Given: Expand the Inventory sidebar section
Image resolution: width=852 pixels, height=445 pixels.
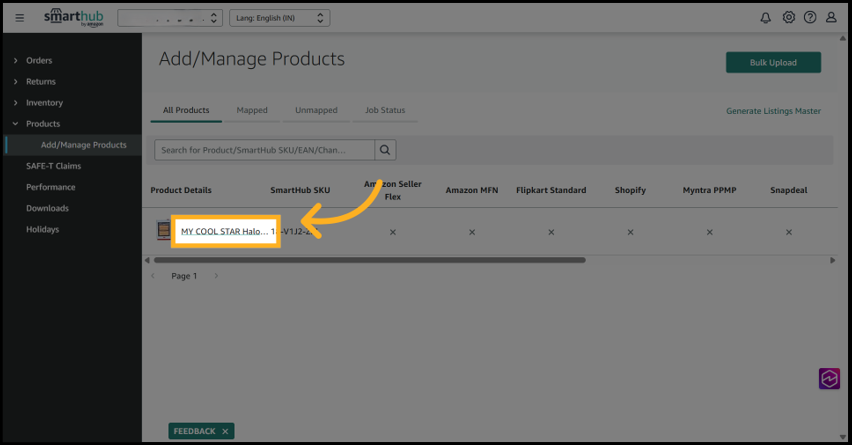Looking at the screenshot, I should tap(44, 103).
